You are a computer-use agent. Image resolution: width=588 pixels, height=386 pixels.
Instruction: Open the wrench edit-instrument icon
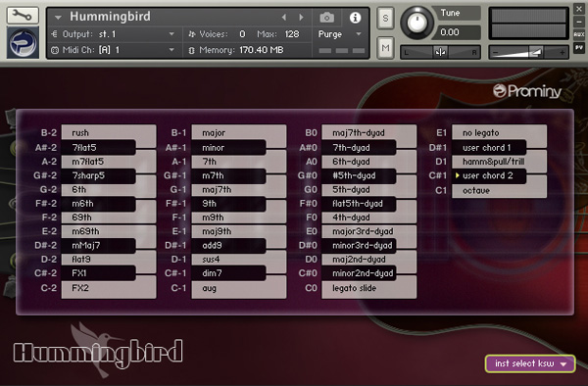(x=23, y=16)
